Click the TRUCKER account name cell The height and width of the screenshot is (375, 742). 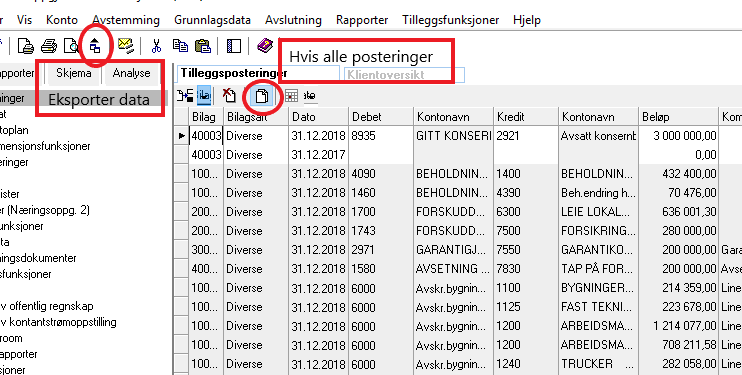click(599, 364)
